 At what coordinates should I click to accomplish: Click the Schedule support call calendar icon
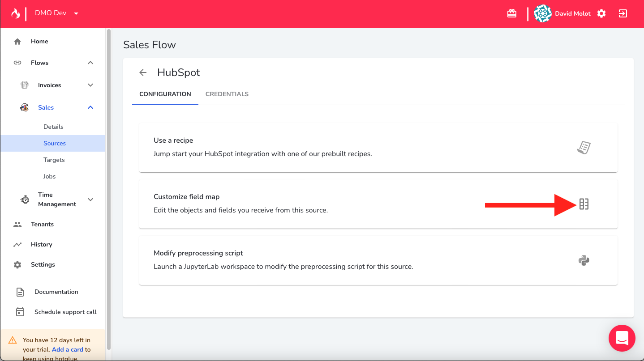coord(20,312)
